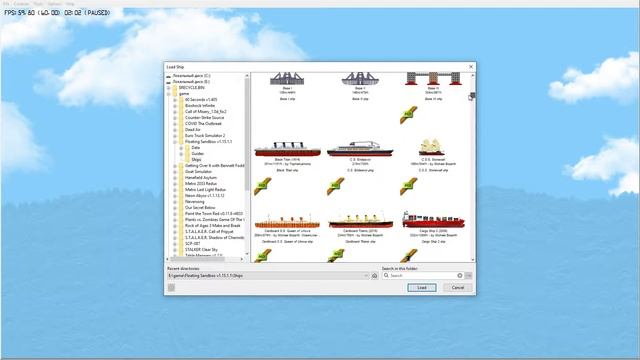Select 'STALKER Clear Sky' in the tree

click(x=201, y=249)
